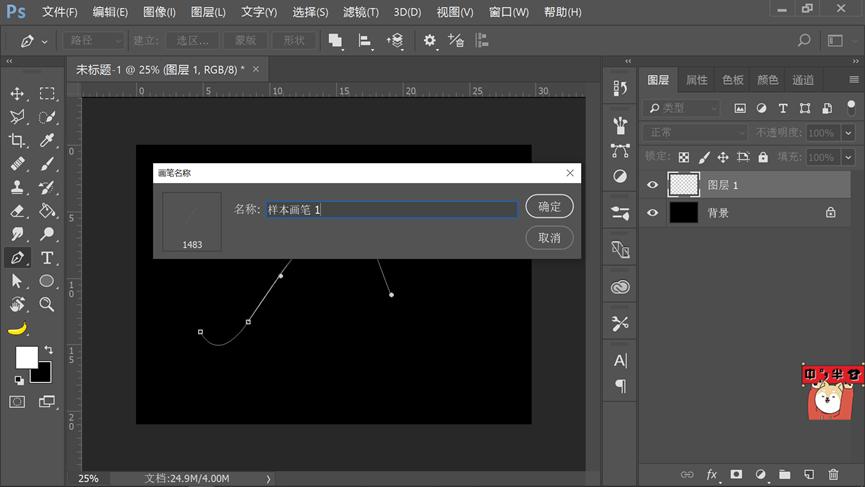Select the Clone Stamp tool

coord(17,188)
